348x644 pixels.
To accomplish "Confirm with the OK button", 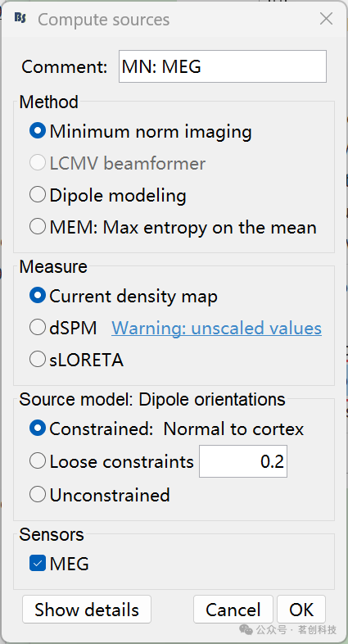I will click(301, 610).
